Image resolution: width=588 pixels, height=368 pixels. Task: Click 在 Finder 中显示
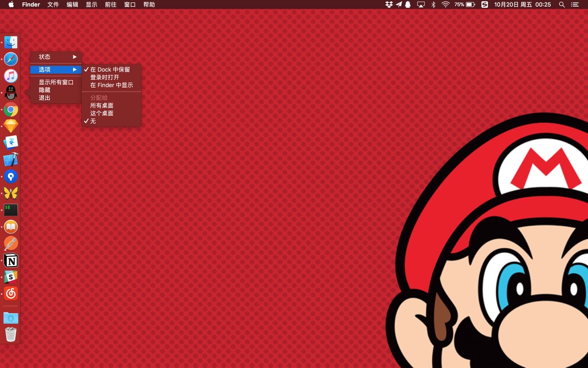point(111,85)
